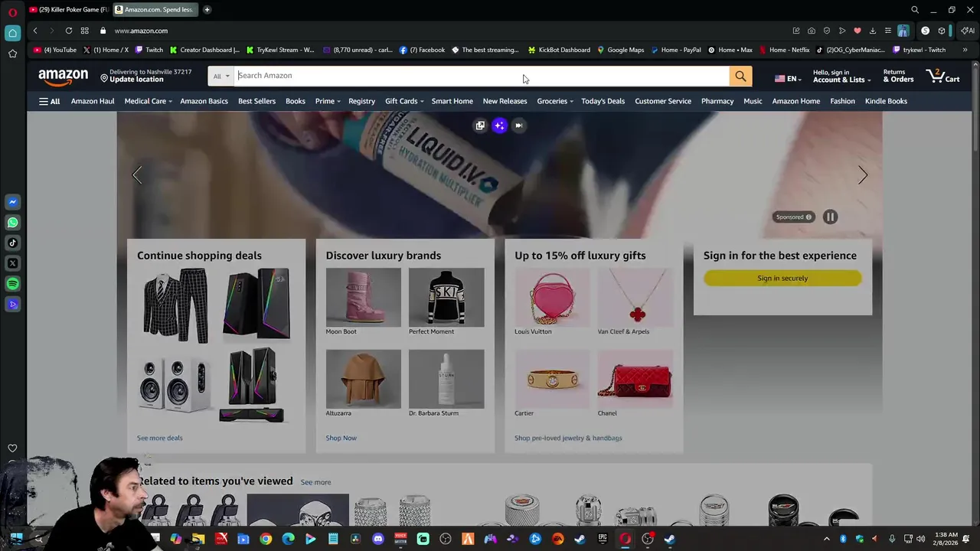Click the Amazon search magnifier button
980x551 pixels.
pos(740,76)
